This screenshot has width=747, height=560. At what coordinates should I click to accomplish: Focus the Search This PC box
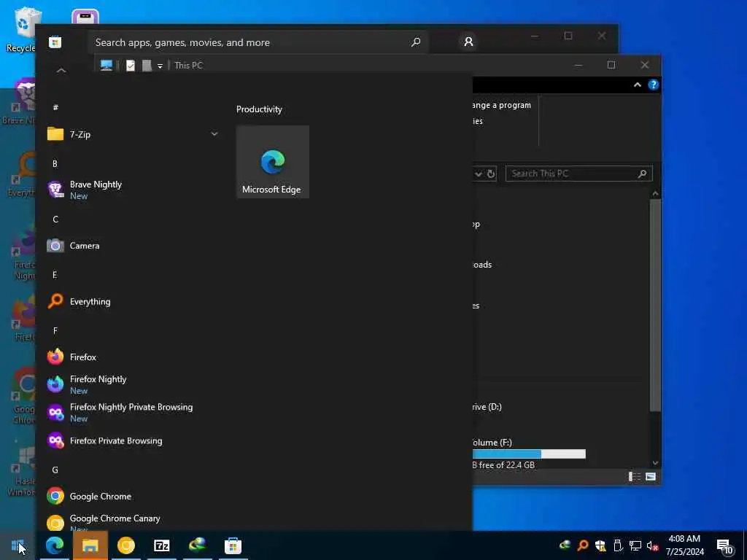click(578, 174)
